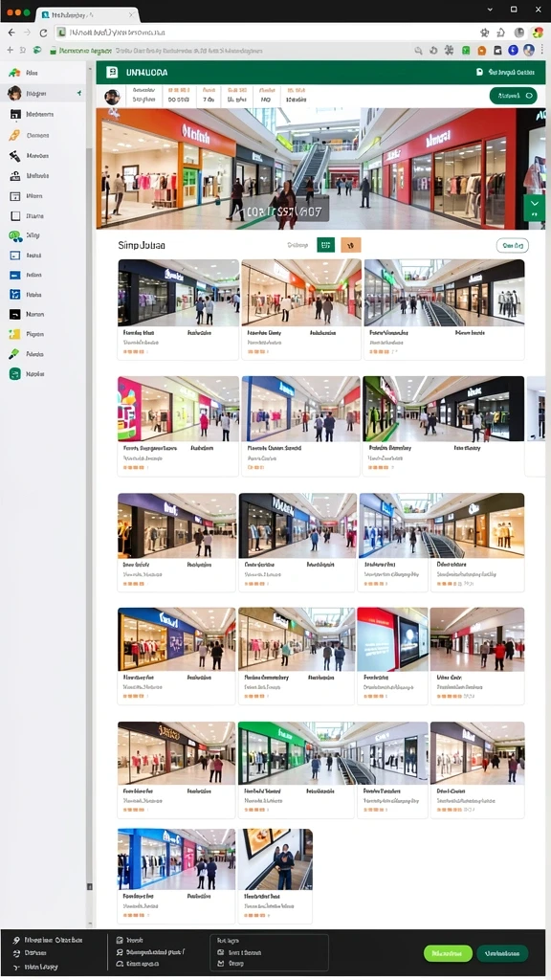Viewport: 551px width, 980px height.
Task: Expand the green chevron on the hero banner
Action: tap(534, 208)
